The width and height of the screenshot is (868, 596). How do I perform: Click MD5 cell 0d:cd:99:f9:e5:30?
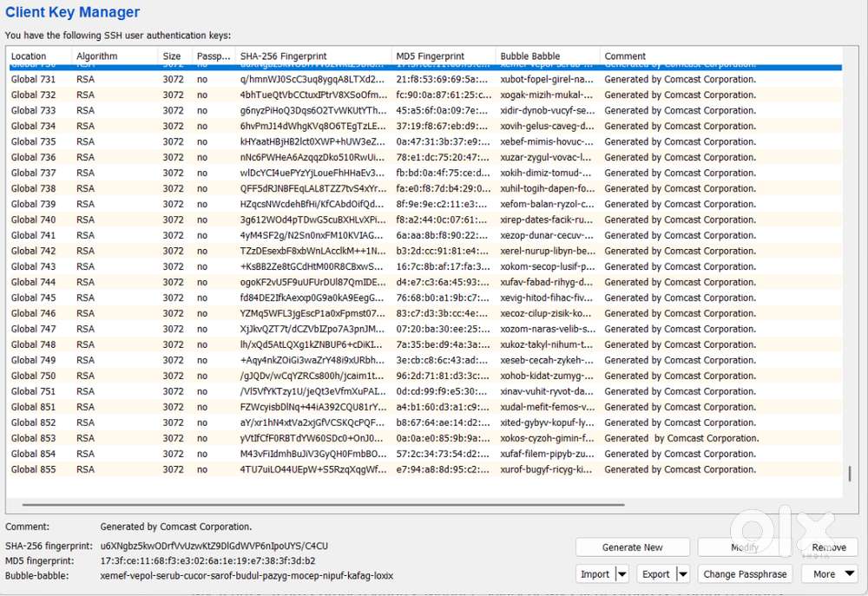[443, 391]
